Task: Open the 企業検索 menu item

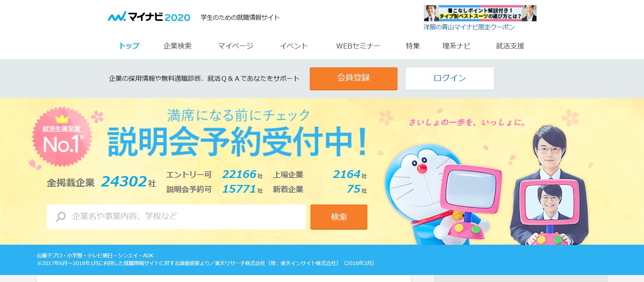Action: click(177, 46)
